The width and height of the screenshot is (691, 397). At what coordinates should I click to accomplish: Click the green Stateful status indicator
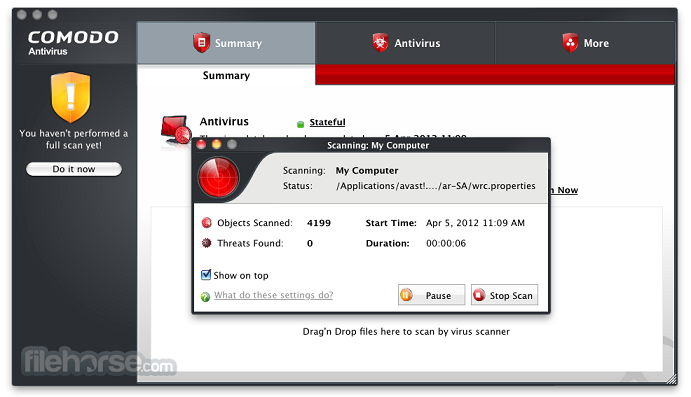pyautogui.click(x=301, y=124)
